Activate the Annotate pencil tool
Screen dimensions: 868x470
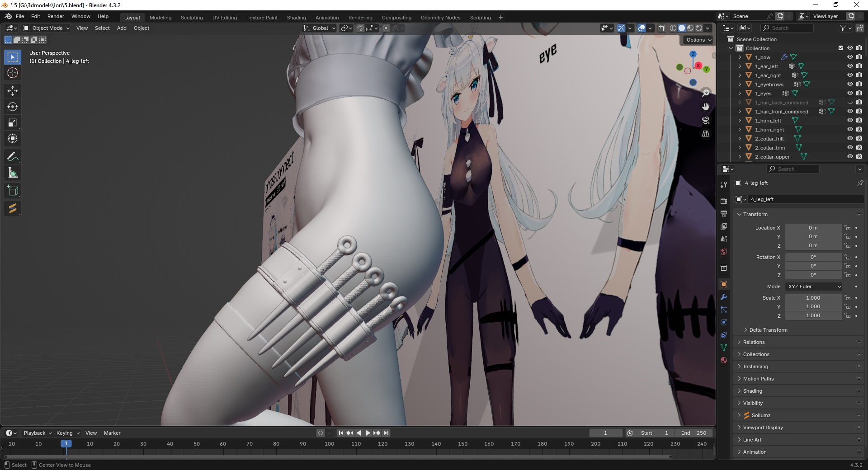[x=13, y=157]
